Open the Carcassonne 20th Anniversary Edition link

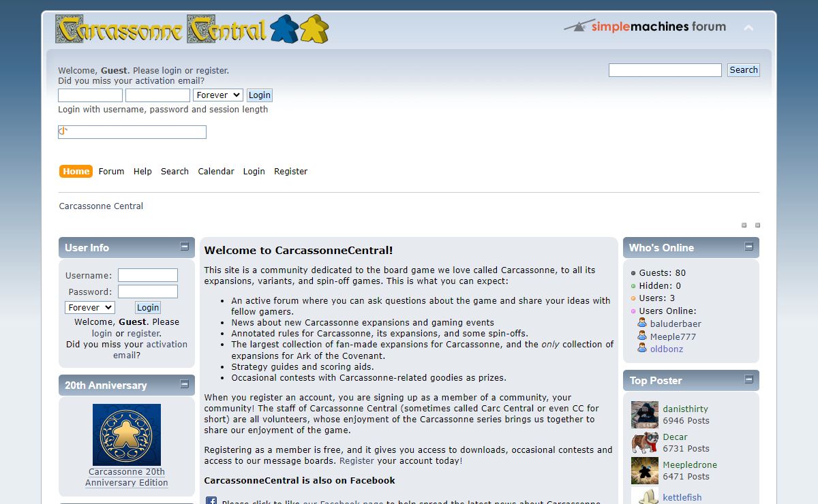pos(127,477)
